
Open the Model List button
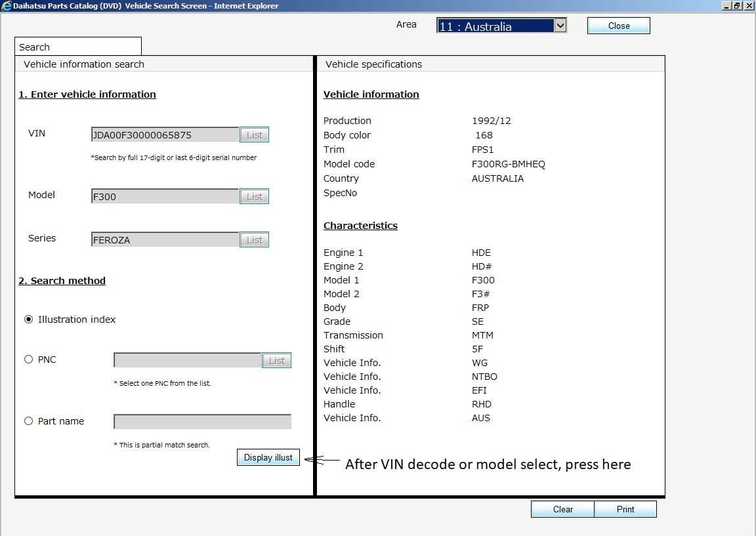[254, 197]
